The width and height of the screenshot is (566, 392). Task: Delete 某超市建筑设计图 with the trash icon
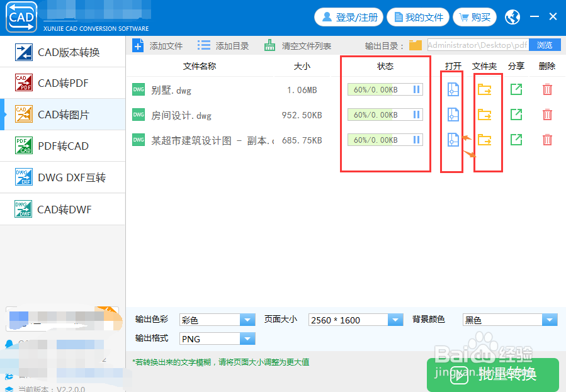546,140
